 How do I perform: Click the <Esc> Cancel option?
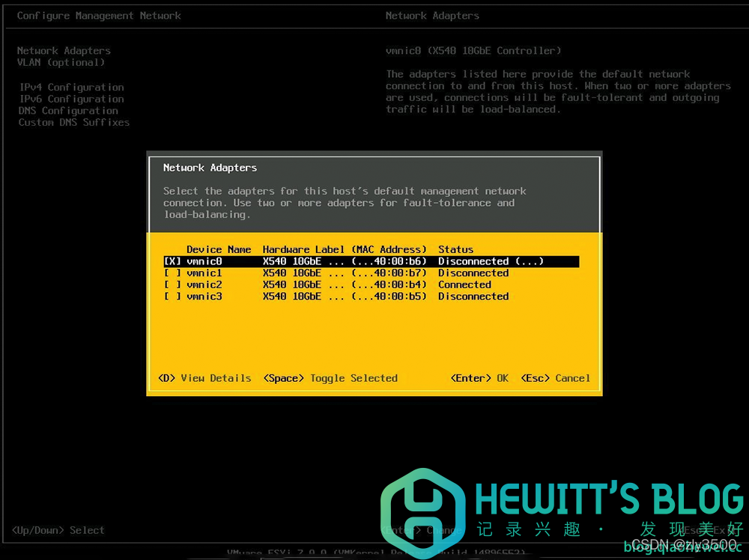coord(556,378)
